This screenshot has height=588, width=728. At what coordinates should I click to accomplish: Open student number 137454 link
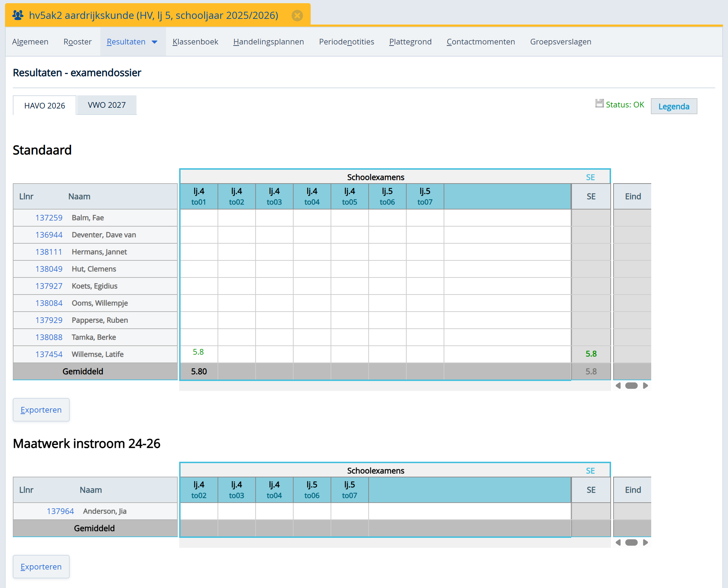[49, 354]
